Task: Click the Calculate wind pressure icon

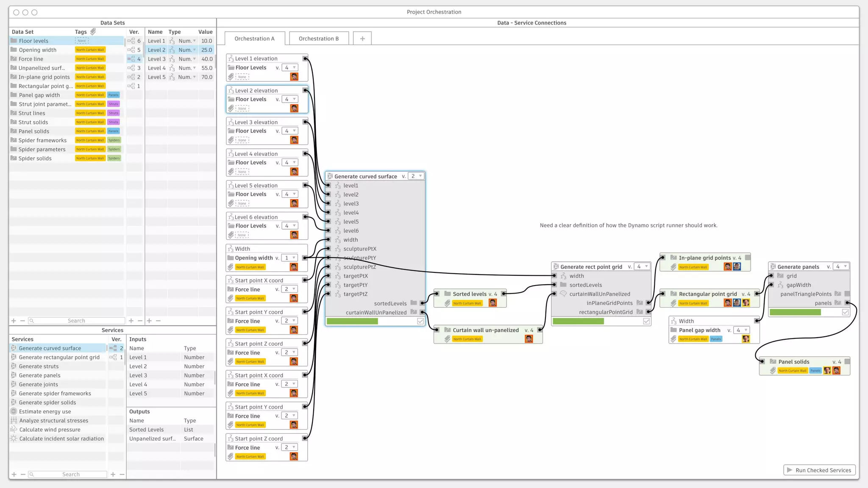Action: pos(14,430)
